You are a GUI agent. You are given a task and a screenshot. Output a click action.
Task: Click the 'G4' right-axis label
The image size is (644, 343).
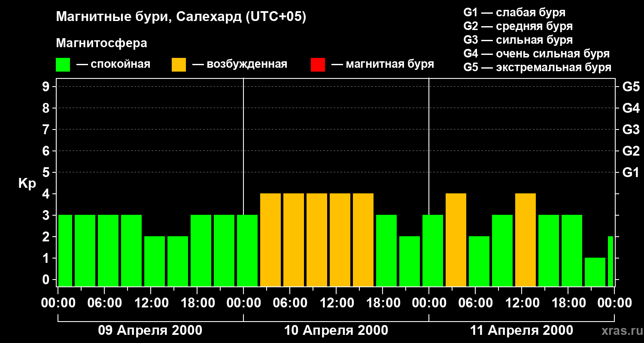[x=631, y=108]
